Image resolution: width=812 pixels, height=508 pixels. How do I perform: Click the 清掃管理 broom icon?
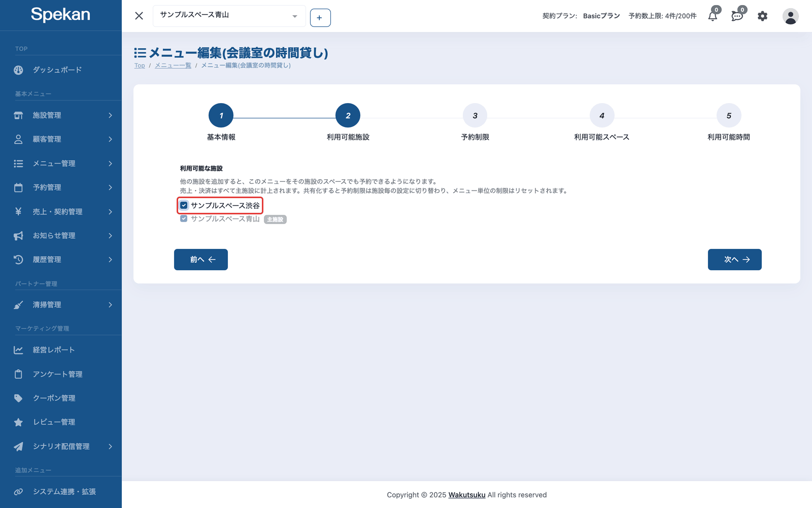[18, 305]
